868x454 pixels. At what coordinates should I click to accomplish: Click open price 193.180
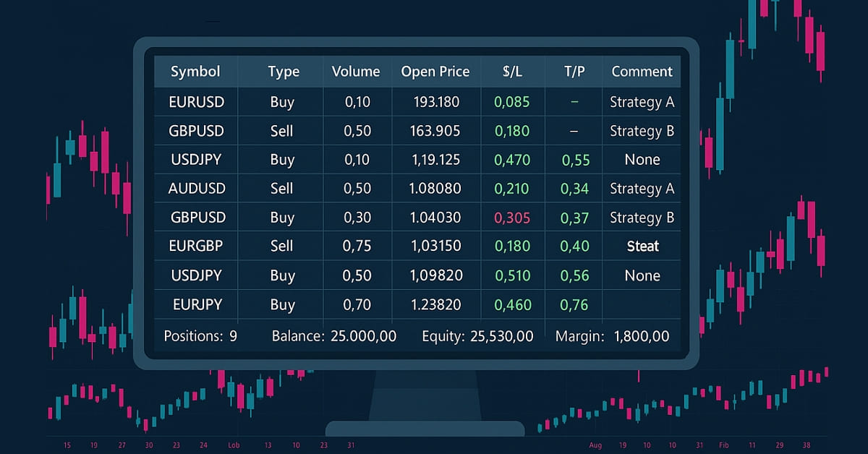(x=436, y=102)
